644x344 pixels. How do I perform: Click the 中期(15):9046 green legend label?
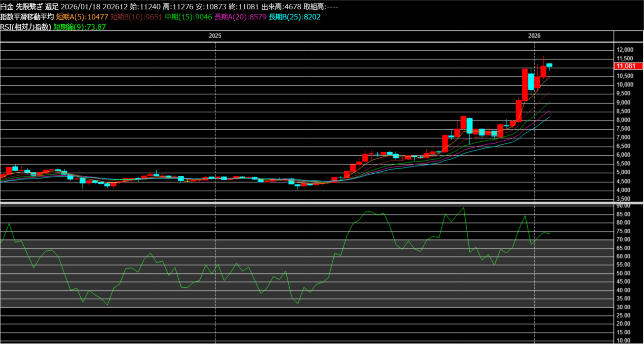[x=188, y=17]
